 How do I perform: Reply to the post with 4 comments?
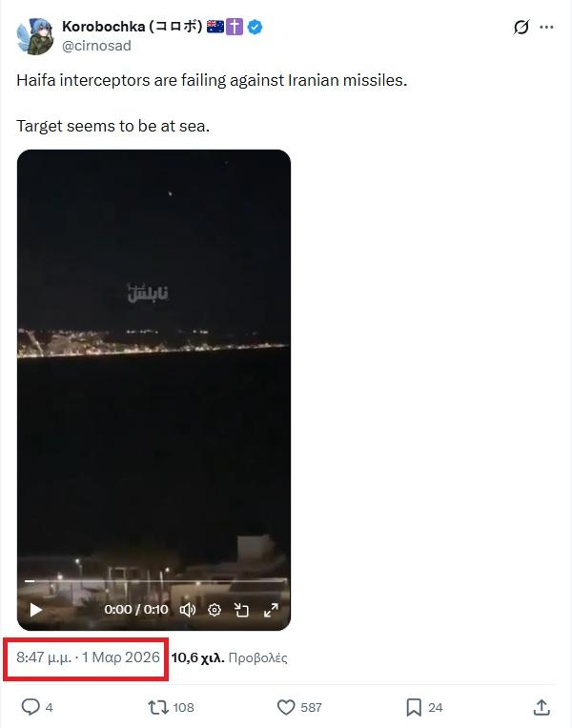(37, 707)
